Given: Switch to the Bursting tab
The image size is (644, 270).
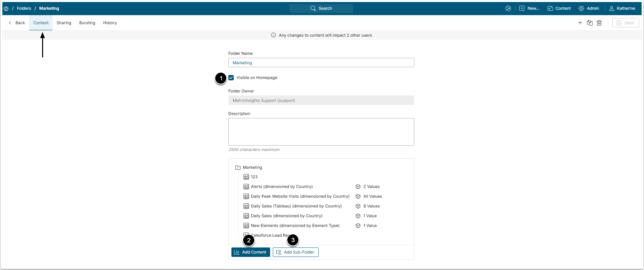Looking at the screenshot, I should [87, 23].
